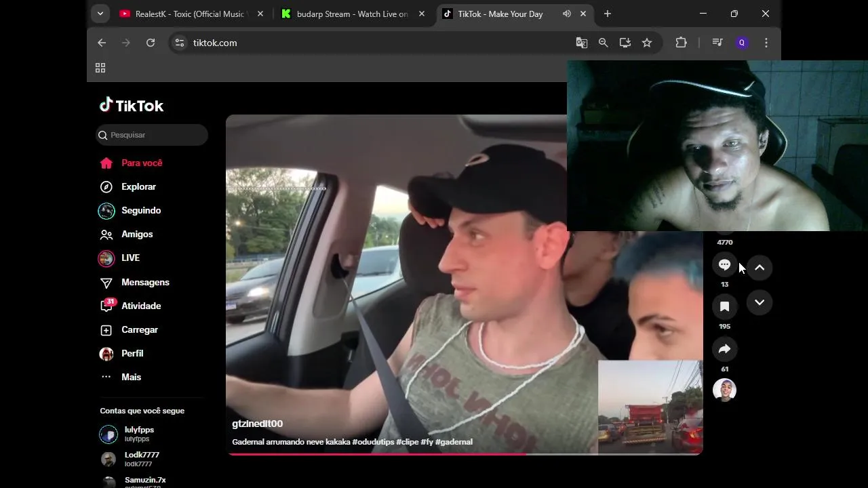Switch to budarp Stream Kick tab

[353, 14]
